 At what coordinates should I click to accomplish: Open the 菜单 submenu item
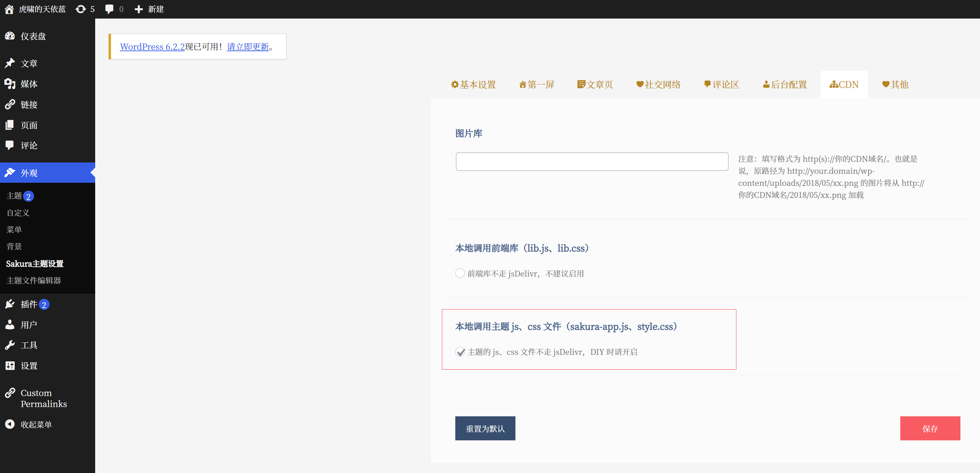click(14, 230)
